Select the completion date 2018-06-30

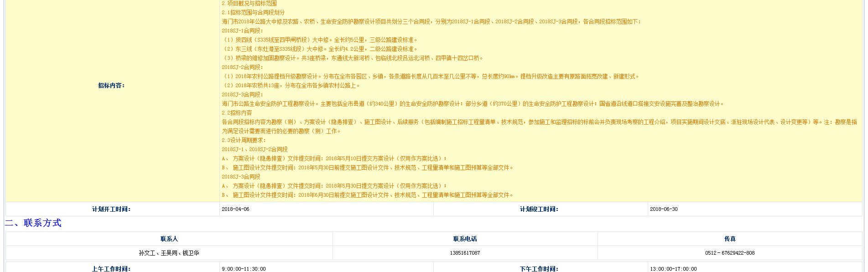tap(664, 209)
